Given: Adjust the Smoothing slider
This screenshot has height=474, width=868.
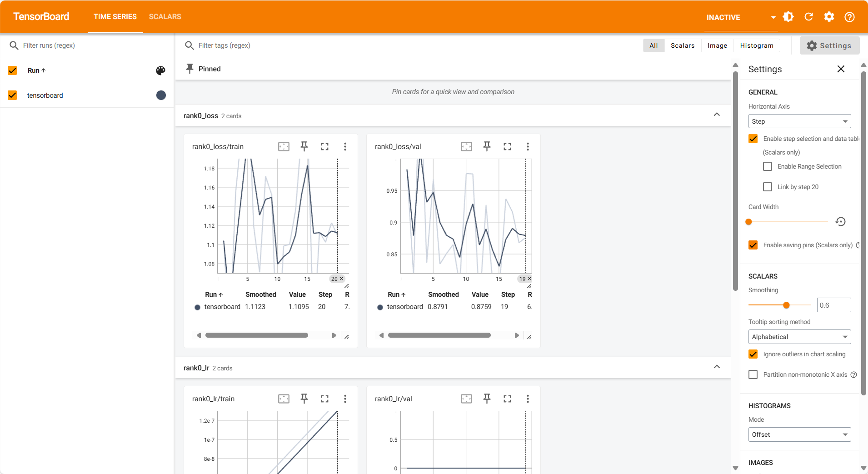Looking at the screenshot, I should click(x=779, y=305).
